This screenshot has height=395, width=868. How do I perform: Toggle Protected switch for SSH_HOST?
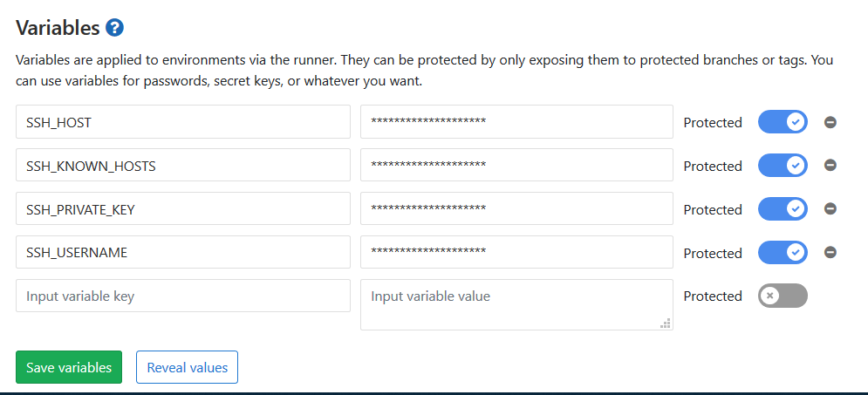(783, 122)
